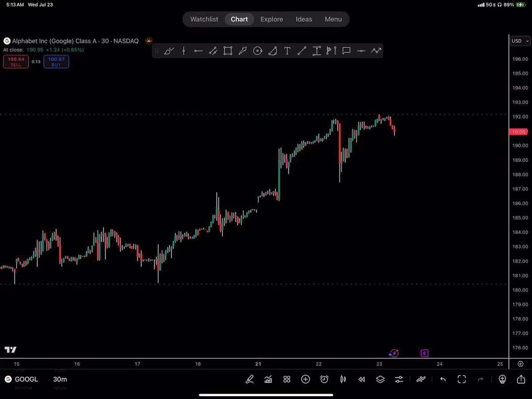
Task: Create an alert with alarm clock icon
Action: point(324,379)
